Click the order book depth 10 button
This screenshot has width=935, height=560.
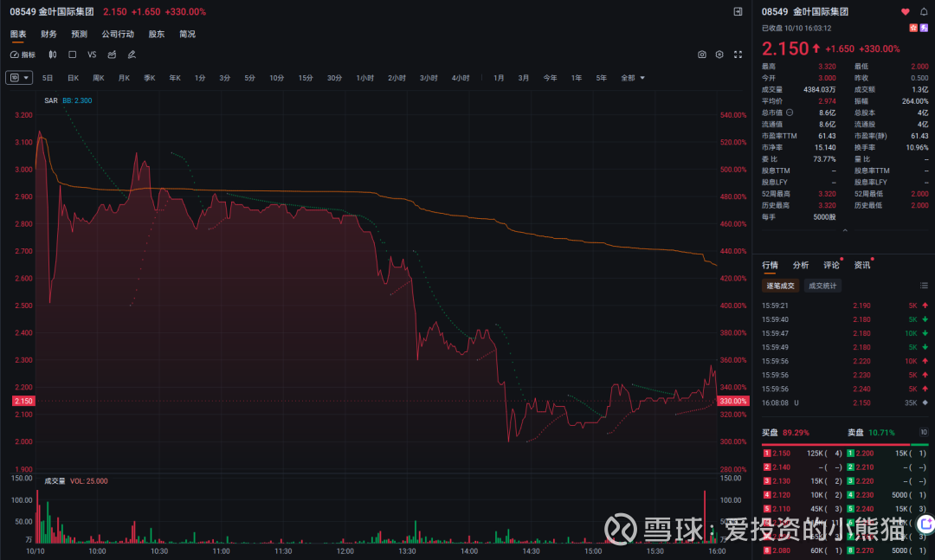pos(923,433)
